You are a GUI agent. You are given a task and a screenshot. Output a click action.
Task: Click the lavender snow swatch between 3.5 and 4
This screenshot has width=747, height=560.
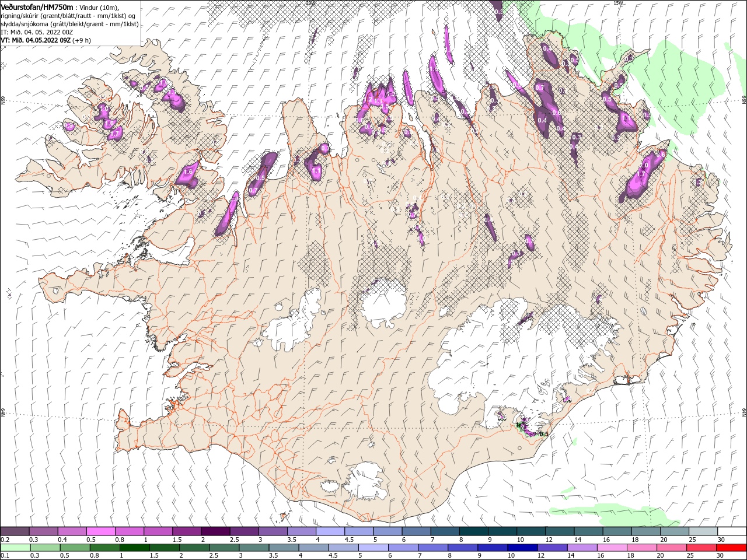click(x=301, y=531)
